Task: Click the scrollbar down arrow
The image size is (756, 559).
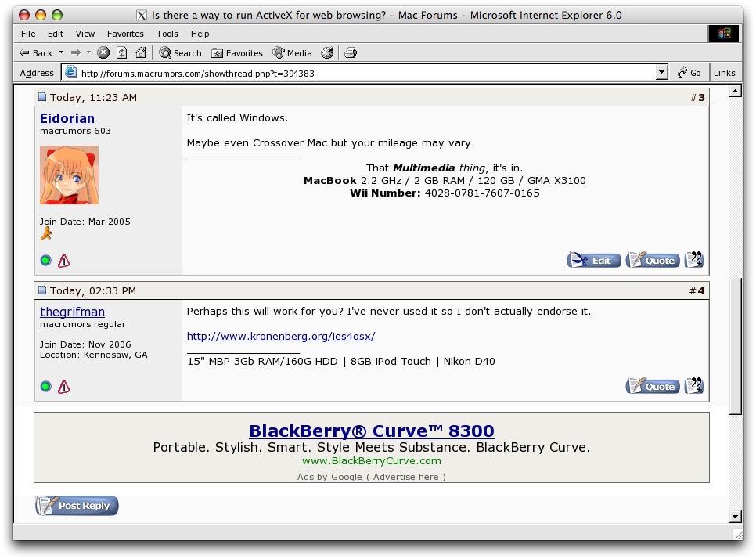Action: pyautogui.click(x=736, y=517)
